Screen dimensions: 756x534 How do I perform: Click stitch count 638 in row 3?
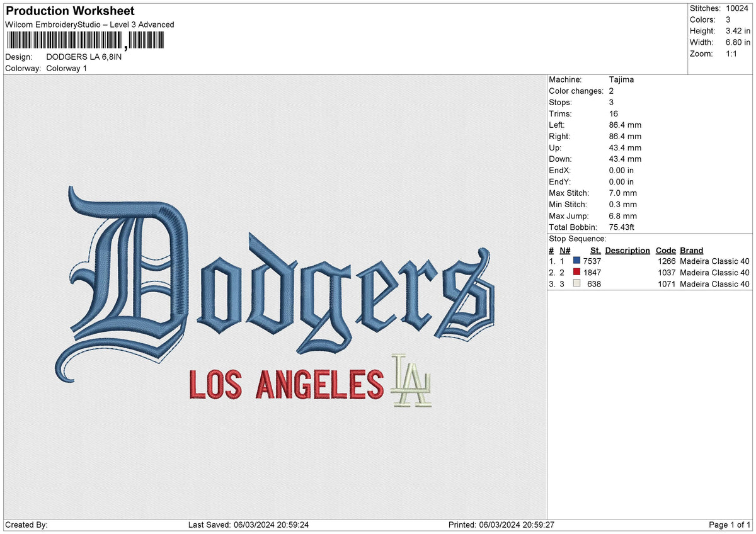[594, 283]
